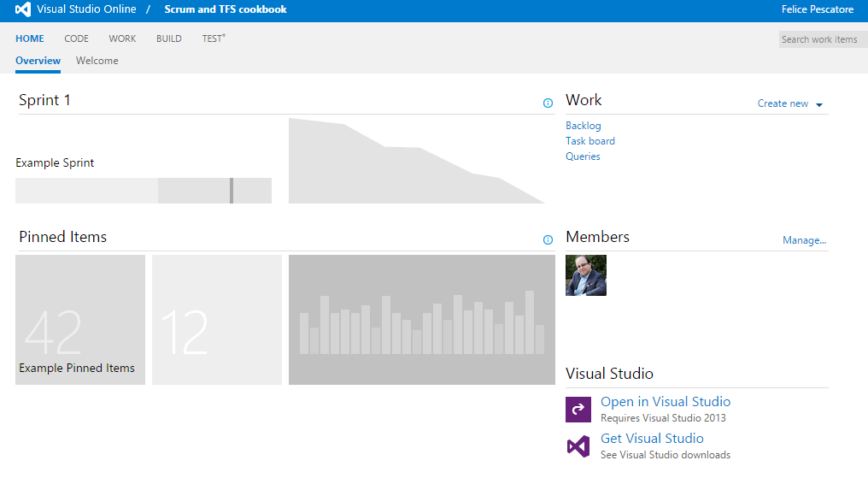Click the Get Visual Studio logo icon
The height and width of the screenshot is (484, 868).
click(x=578, y=446)
